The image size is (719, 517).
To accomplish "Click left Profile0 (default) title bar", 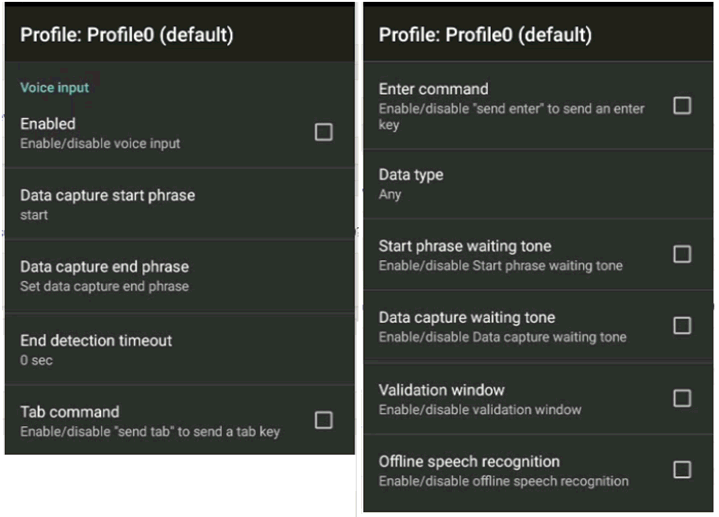I will pyautogui.click(x=180, y=34).
